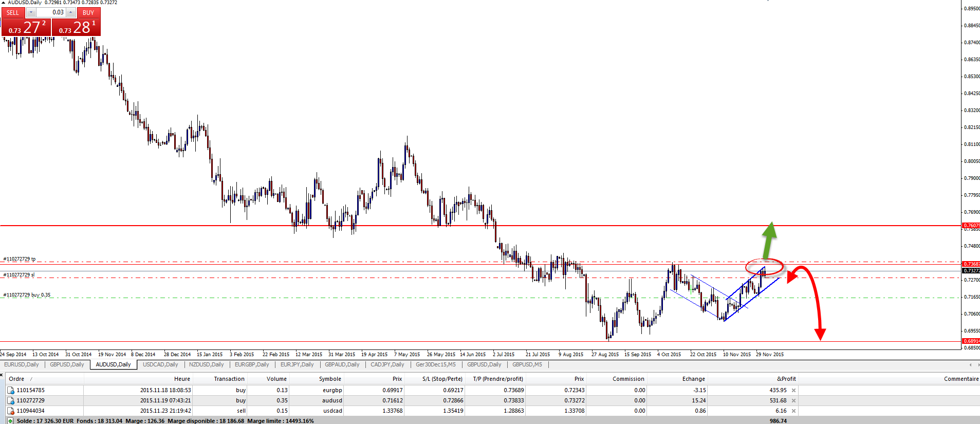
Task: Close the terminal orders panel
Action: (x=2, y=374)
